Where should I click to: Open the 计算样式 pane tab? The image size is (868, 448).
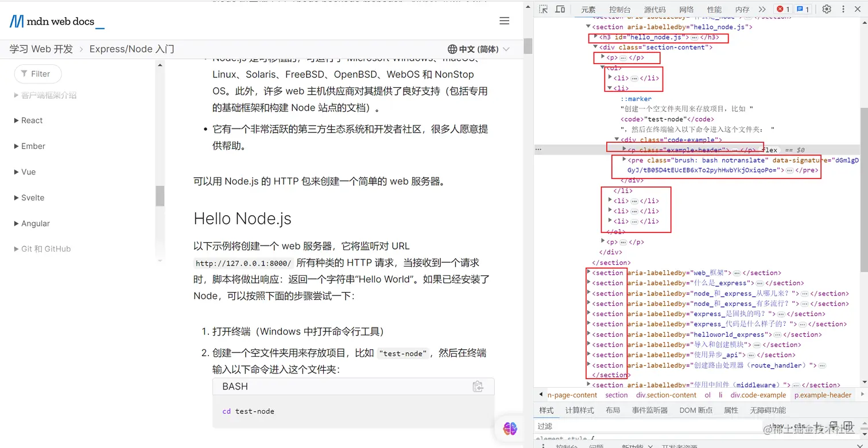tap(580, 410)
